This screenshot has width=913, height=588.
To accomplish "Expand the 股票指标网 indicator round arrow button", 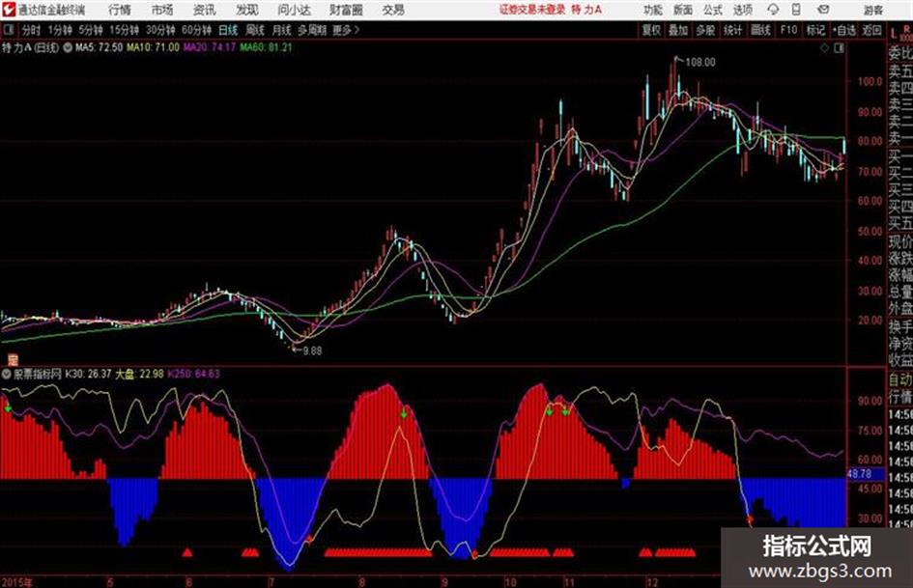I will (x=7, y=374).
